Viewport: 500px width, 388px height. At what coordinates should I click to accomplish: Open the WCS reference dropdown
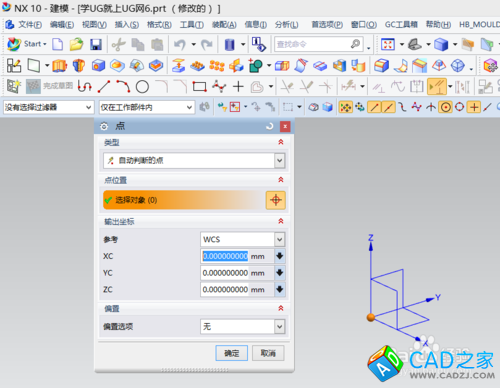[280, 239]
